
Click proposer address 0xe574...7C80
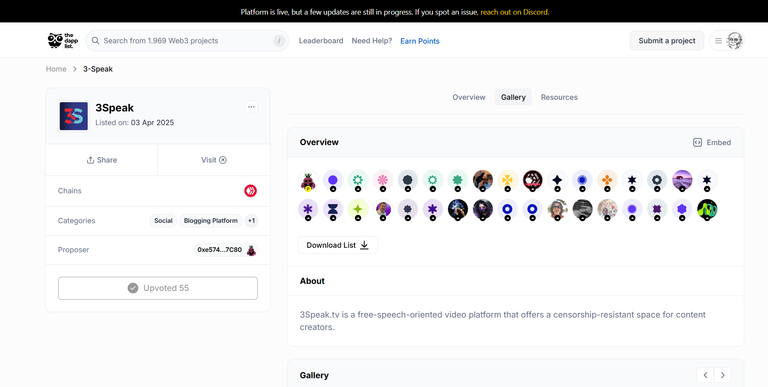coord(219,250)
